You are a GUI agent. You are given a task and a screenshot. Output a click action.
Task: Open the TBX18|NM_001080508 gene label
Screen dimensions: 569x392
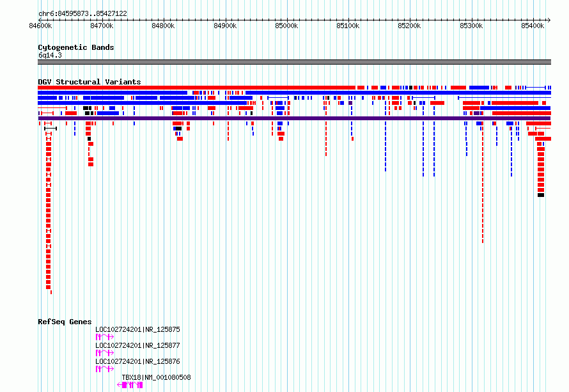[156, 377]
